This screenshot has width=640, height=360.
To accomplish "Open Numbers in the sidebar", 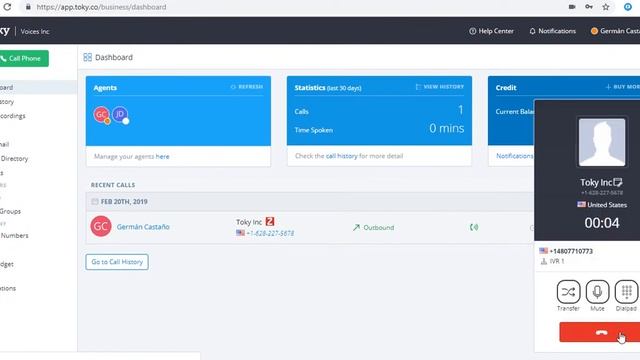I will 14,236.
